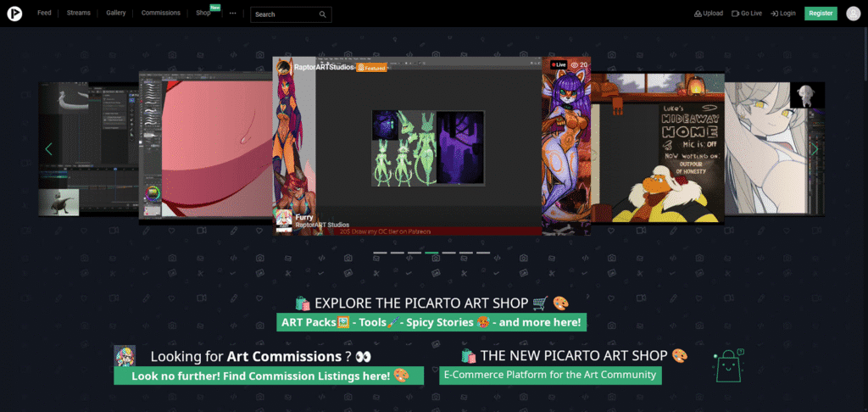This screenshot has width=868, height=412.
Task: Show previous carousel stream with left arrow
Action: coord(48,149)
